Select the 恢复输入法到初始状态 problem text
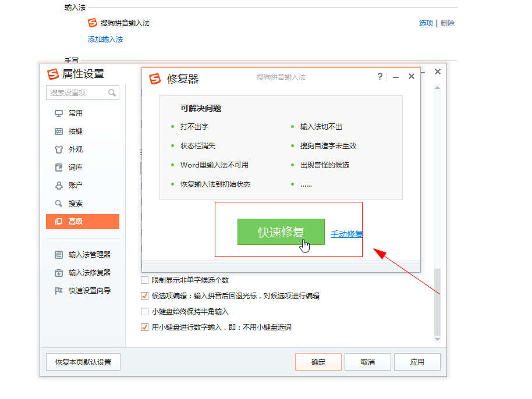532x399 pixels. [215, 184]
